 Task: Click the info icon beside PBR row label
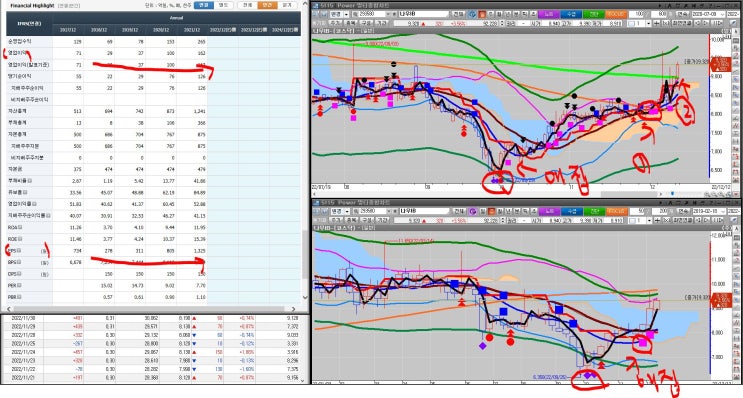click(x=19, y=297)
